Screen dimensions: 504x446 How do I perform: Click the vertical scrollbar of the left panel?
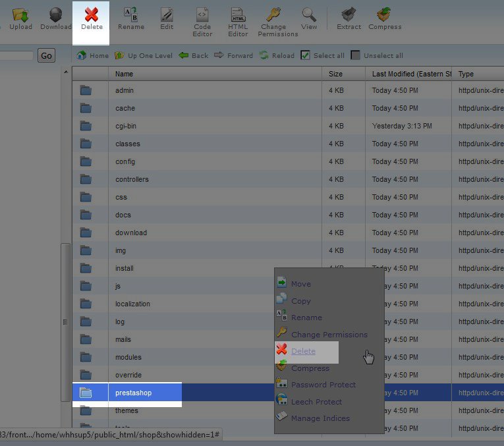pos(65,323)
